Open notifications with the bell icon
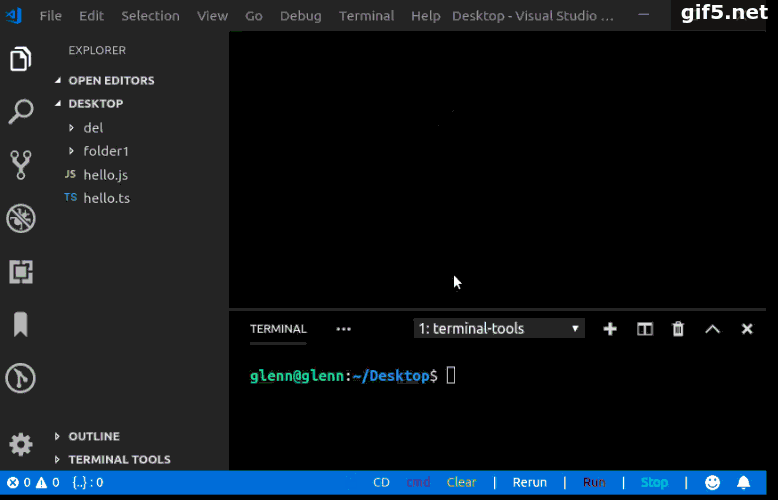 pos(743,482)
